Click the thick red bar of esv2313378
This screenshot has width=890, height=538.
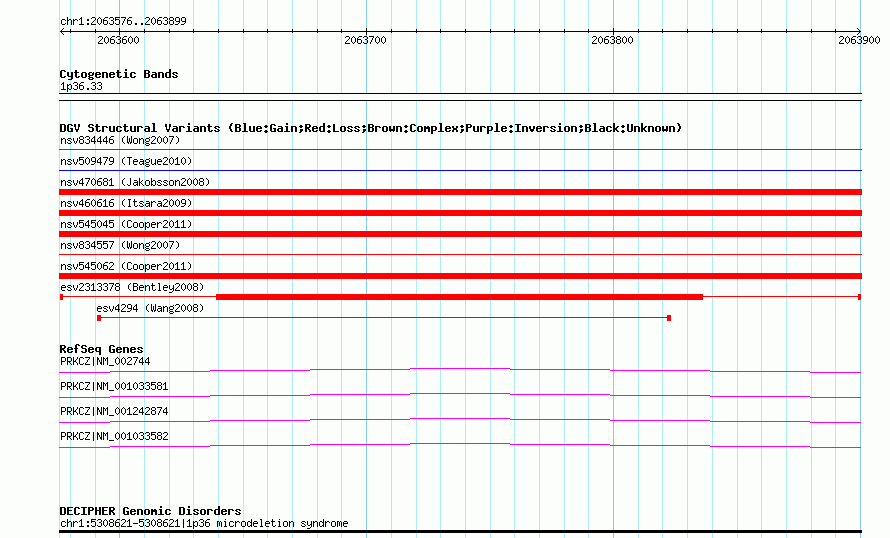(x=460, y=297)
